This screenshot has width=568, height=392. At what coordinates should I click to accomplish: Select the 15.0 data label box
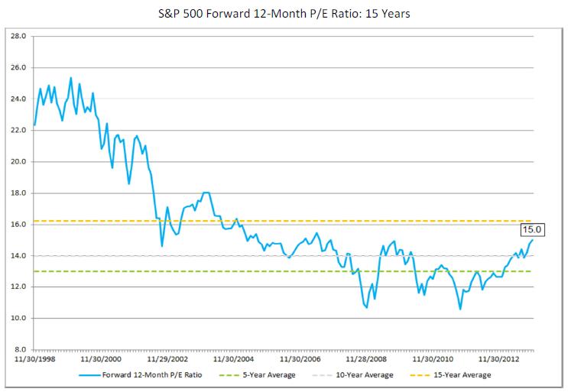click(532, 228)
